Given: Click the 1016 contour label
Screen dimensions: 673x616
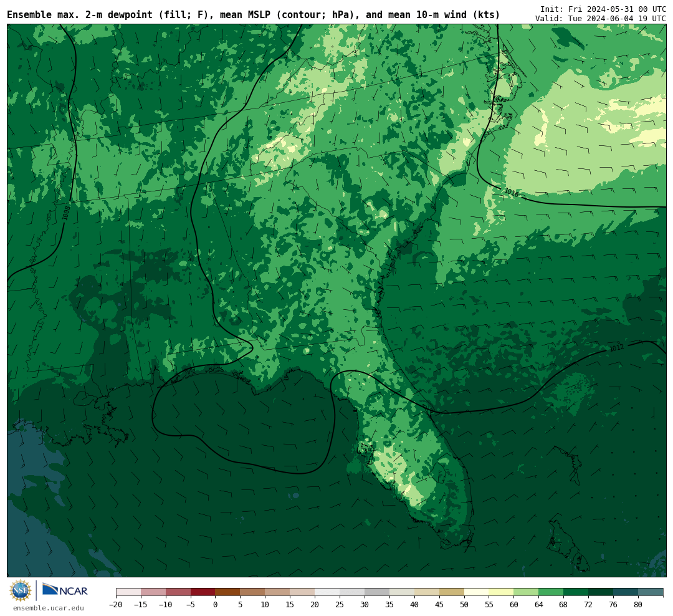Looking at the screenshot, I should tap(511, 193).
